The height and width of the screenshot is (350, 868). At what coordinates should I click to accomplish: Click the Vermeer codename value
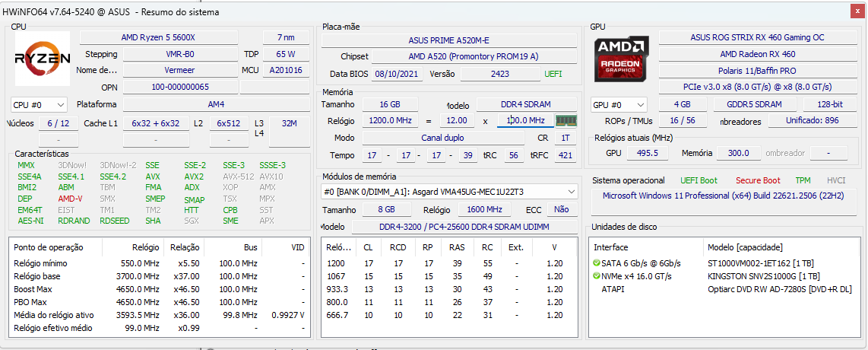180,70
